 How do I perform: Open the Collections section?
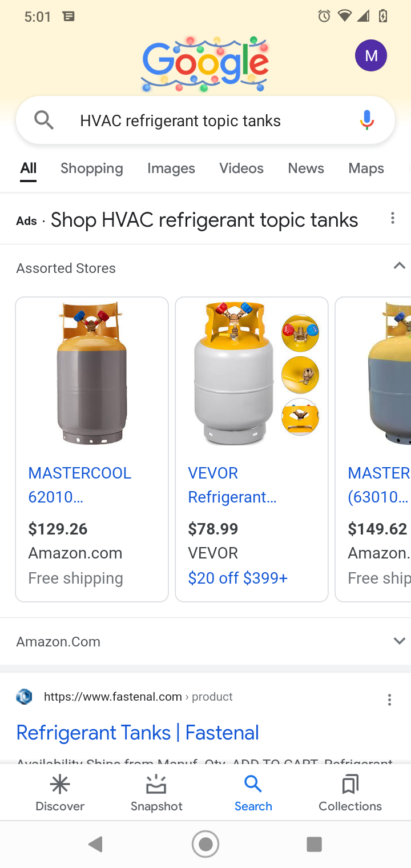coord(350,793)
